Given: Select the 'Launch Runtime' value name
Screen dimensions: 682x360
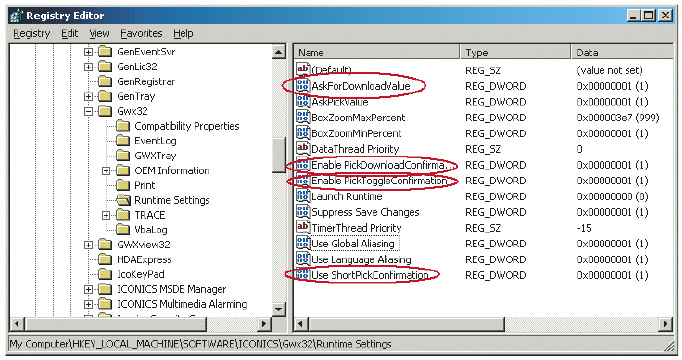Looking at the screenshot, I should [347, 197].
